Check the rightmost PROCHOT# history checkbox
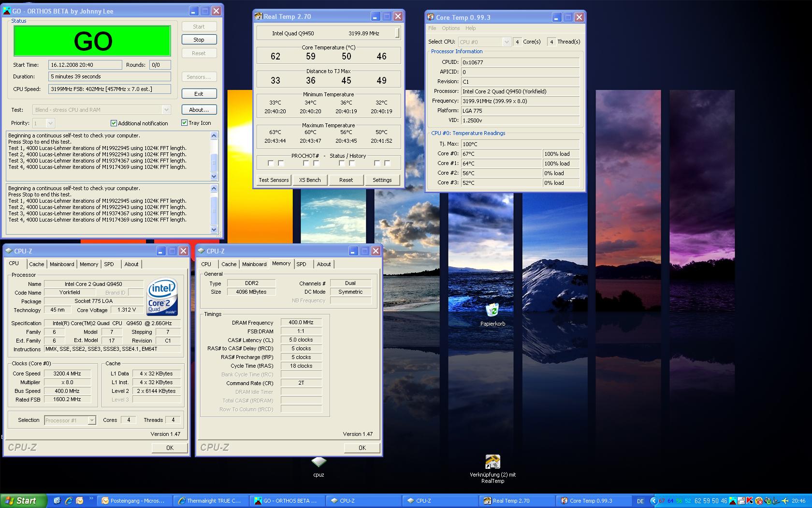This screenshot has width=812, height=508. coord(387,164)
